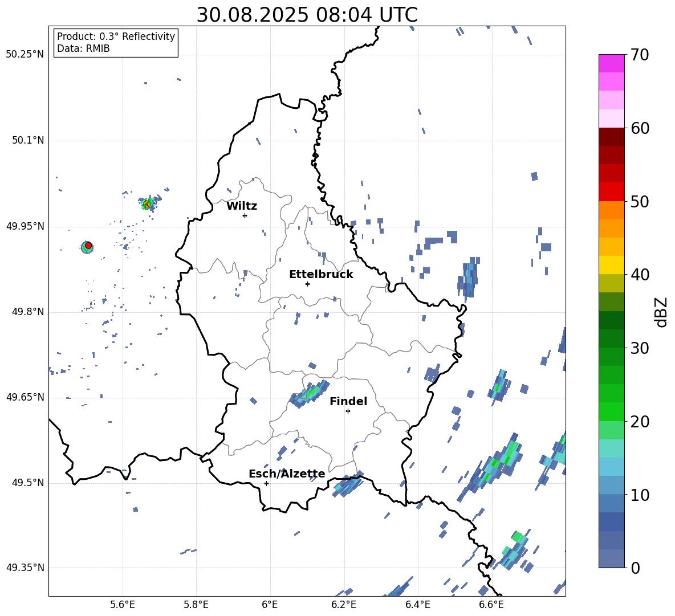
Task: Select the Ettelbruck city label
Action: (321, 275)
